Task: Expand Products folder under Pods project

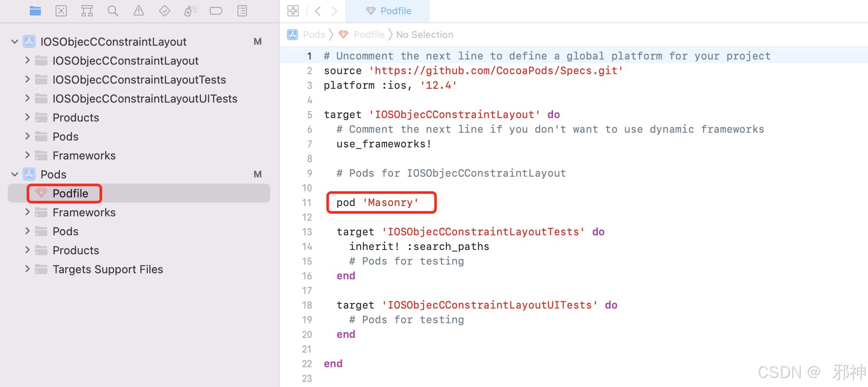Action: (x=27, y=250)
